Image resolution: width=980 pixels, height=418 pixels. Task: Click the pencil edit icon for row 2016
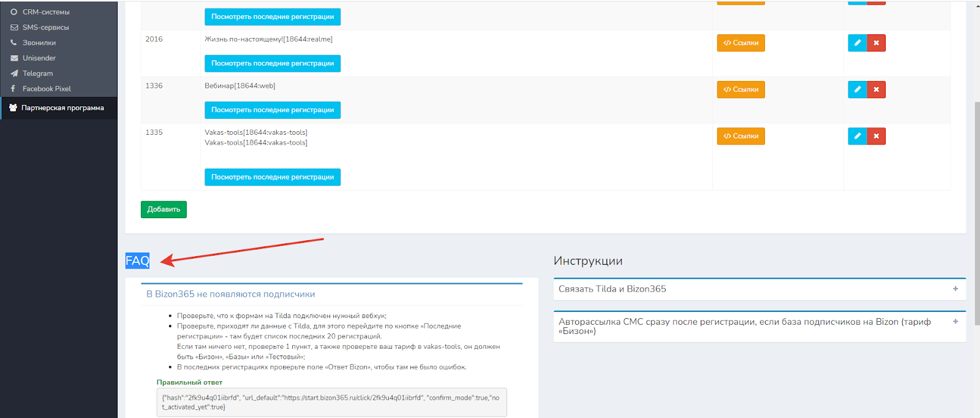click(x=857, y=43)
